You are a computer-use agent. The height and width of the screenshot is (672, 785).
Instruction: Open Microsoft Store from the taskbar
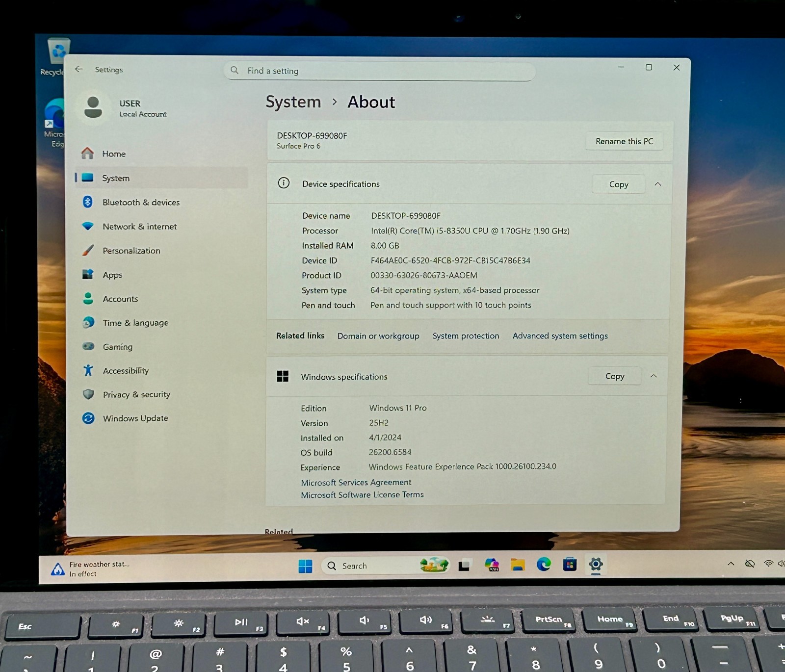click(570, 565)
